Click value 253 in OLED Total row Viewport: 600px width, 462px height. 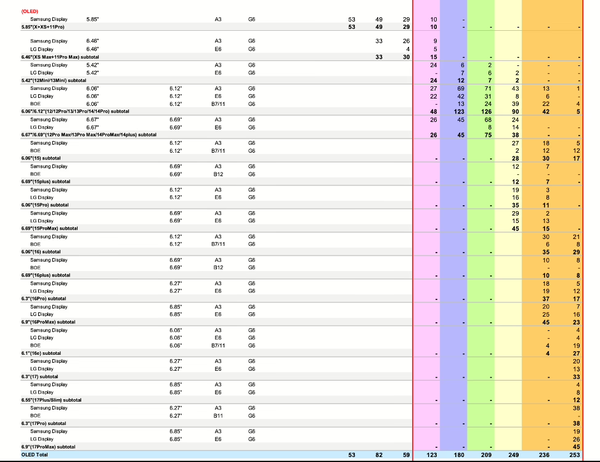pos(574,455)
